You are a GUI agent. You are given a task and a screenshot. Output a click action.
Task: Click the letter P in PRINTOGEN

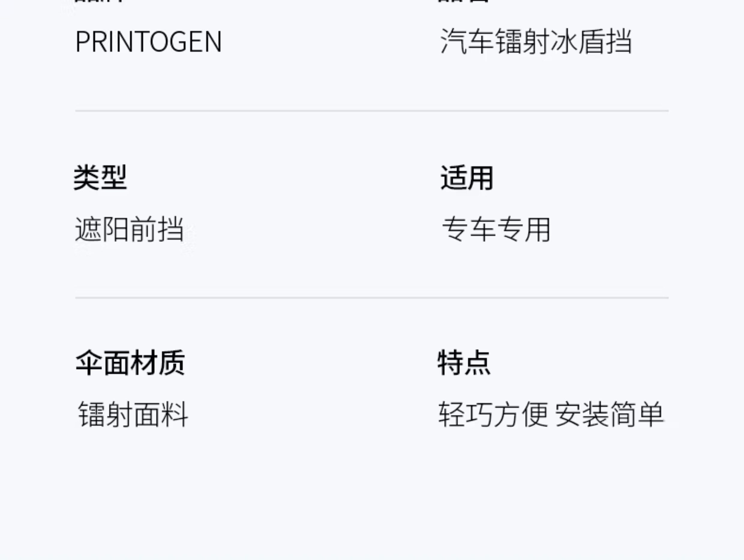click(82, 42)
